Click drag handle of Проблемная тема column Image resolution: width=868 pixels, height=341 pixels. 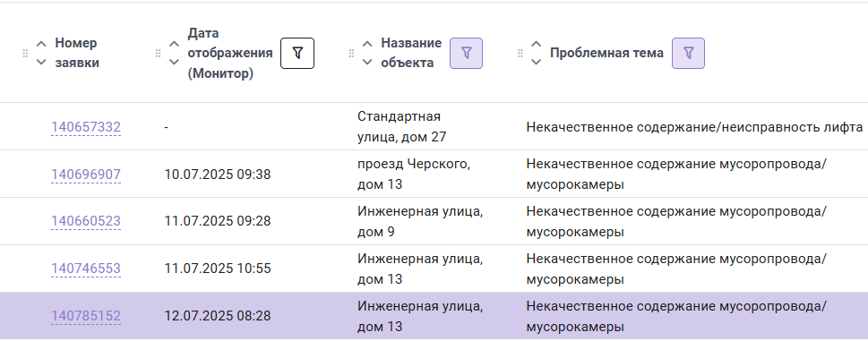[x=520, y=54]
